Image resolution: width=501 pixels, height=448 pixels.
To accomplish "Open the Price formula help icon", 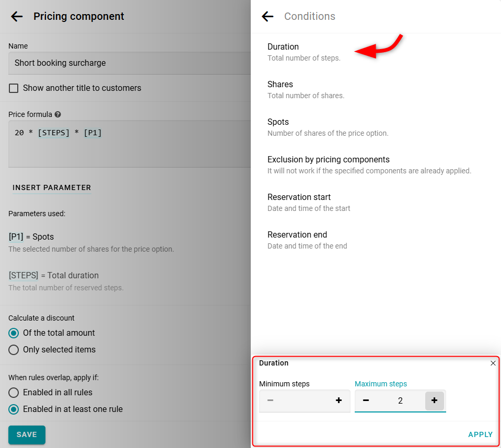I will (57, 114).
